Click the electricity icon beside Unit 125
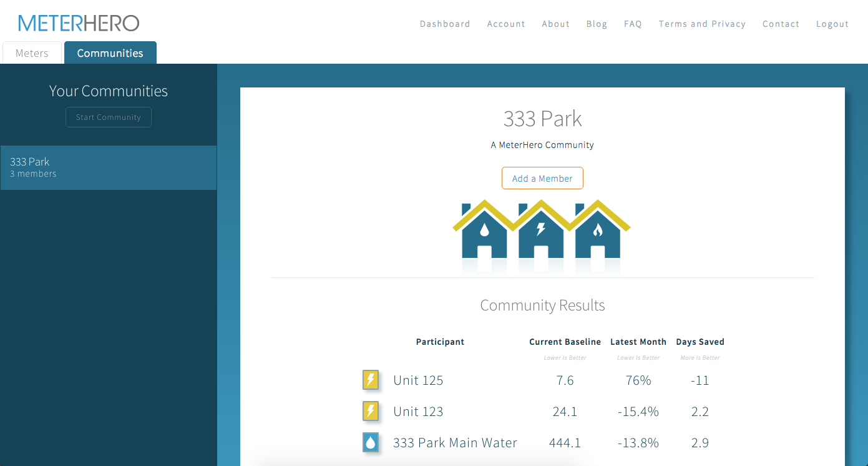 (371, 380)
